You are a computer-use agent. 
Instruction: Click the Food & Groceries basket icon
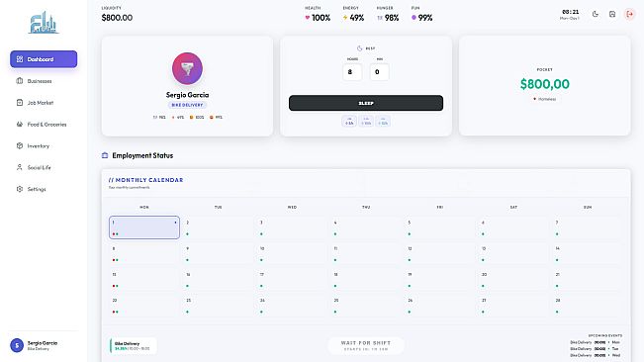pyautogui.click(x=20, y=124)
